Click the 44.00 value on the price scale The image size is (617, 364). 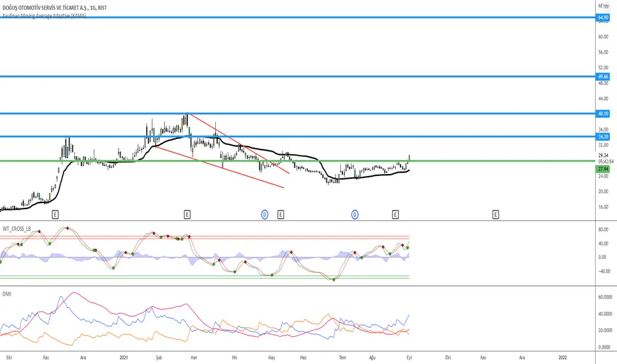point(603,99)
